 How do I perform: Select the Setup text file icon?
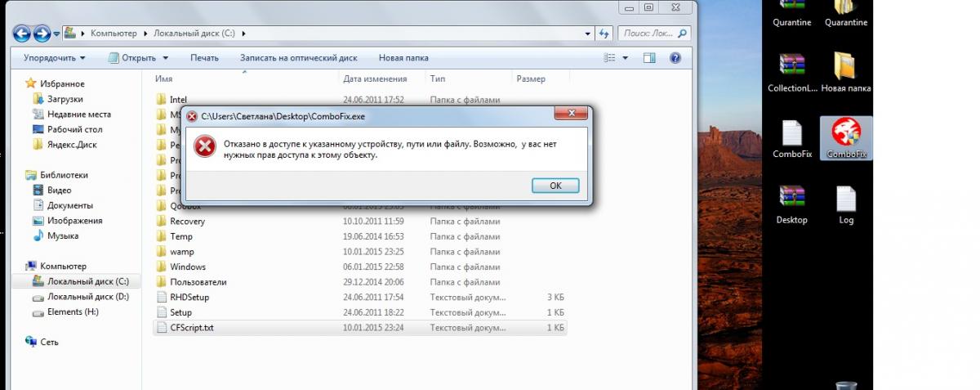click(161, 312)
